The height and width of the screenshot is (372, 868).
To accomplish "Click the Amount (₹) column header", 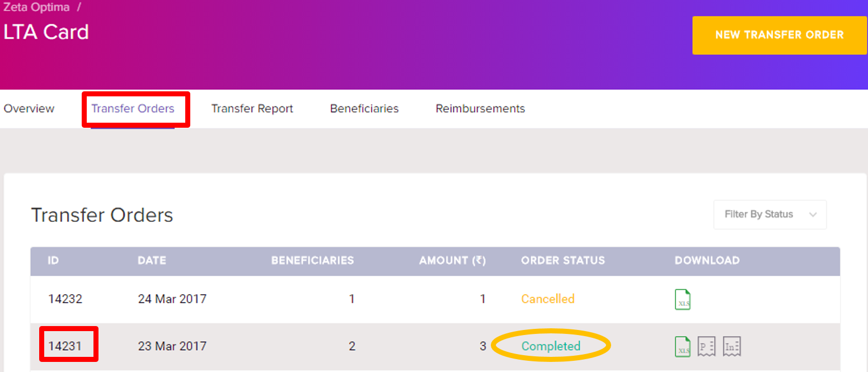I will (452, 261).
